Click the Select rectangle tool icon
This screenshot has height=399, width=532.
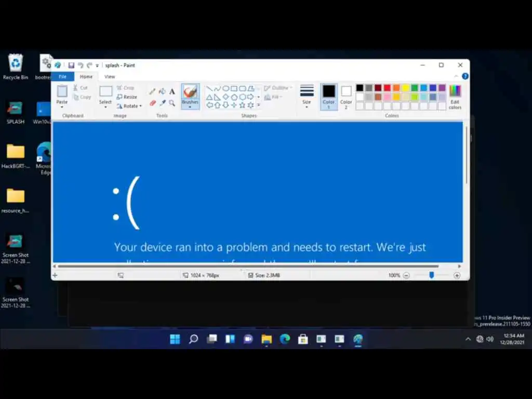pos(105,91)
